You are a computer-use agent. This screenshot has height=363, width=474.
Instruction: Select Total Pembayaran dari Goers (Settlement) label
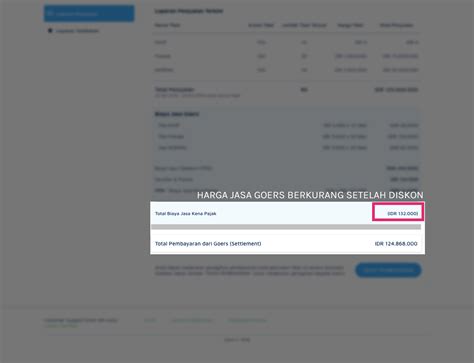(208, 244)
